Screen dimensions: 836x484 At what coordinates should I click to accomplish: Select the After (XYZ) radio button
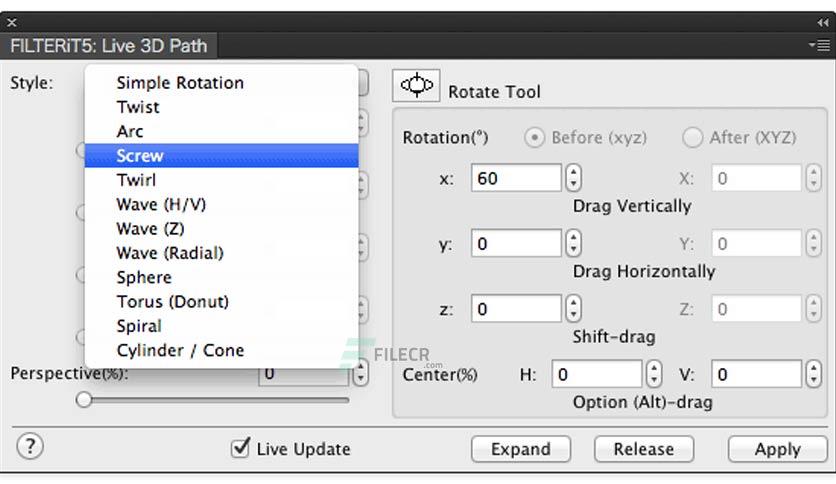tap(692, 138)
